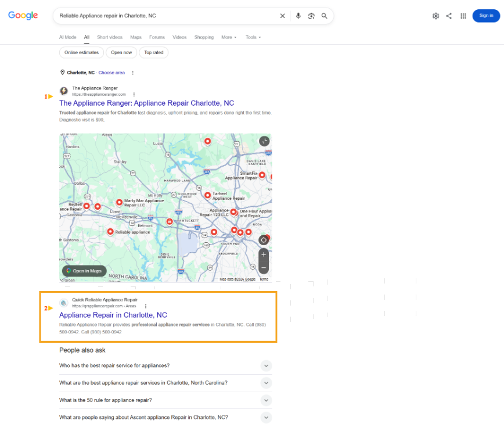Open three-dot menu for The Appliance Ranger result
This screenshot has width=504, height=427.
(x=134, y=95)
